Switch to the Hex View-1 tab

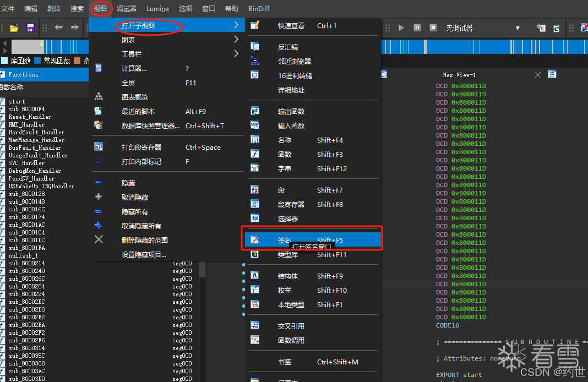tap(459, 75)
